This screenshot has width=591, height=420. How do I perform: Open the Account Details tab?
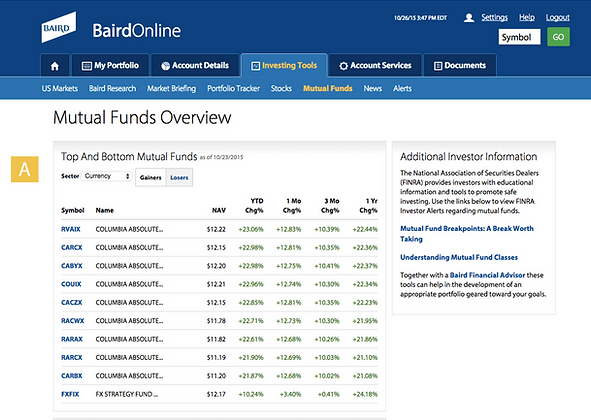tap(195, 66)
